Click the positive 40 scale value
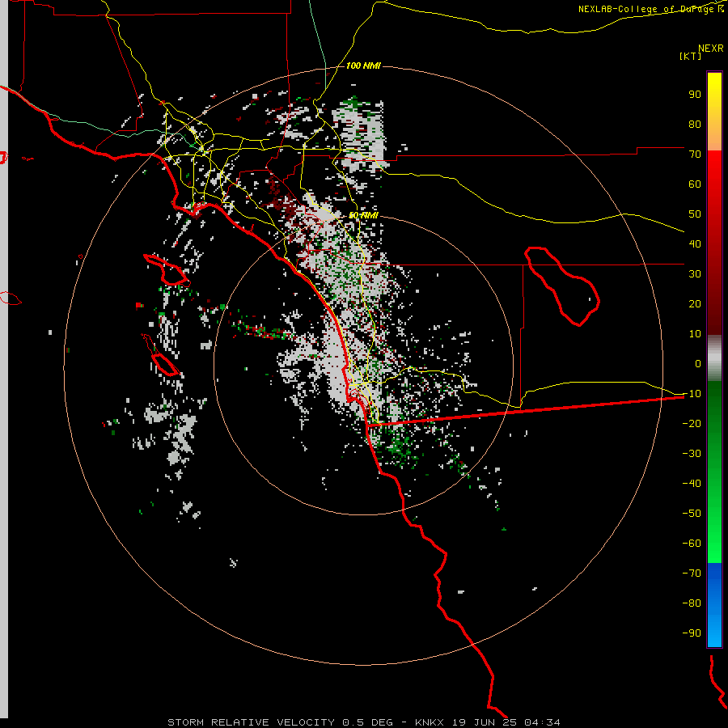This screenshot has height=728, width=728. [695, 244]
